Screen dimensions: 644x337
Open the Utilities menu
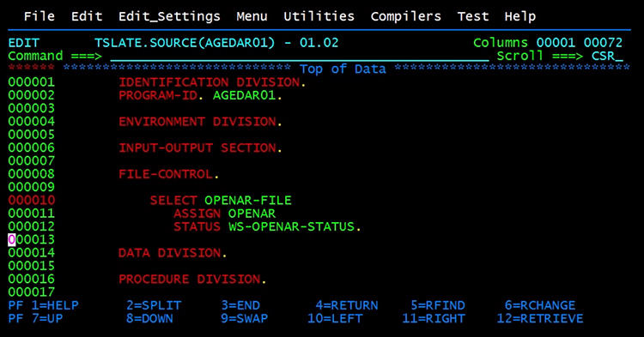pos(319,16)
